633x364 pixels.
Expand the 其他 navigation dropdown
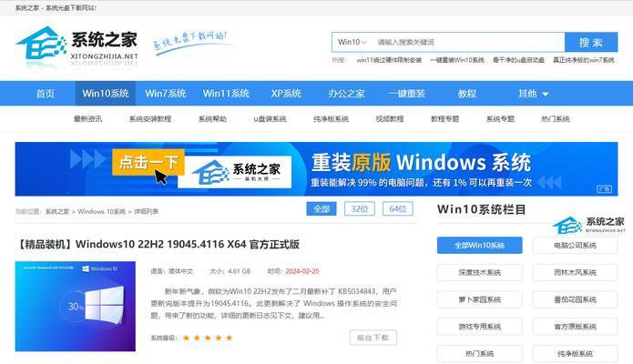[x=533, y=94]
